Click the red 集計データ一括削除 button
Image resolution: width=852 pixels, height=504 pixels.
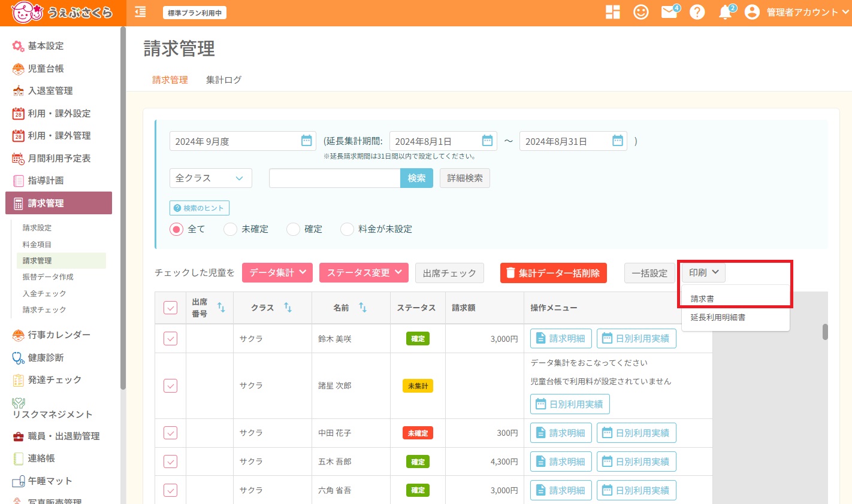(x=554, y=273)
